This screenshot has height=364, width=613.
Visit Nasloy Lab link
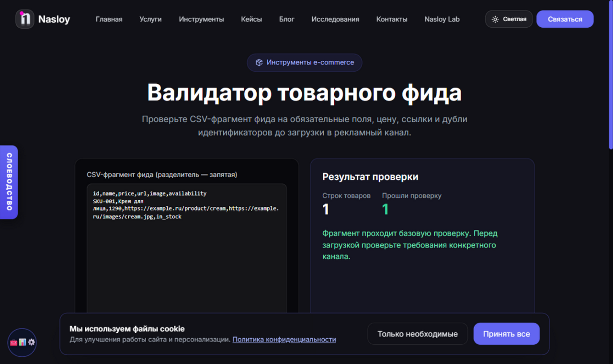point(442,19)
